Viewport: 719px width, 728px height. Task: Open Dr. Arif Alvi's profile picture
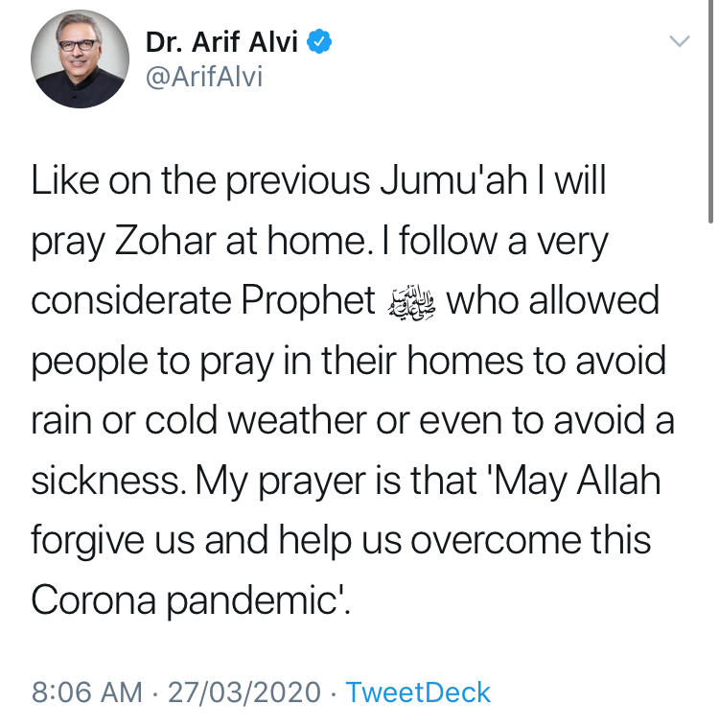(x=80, y=59)
